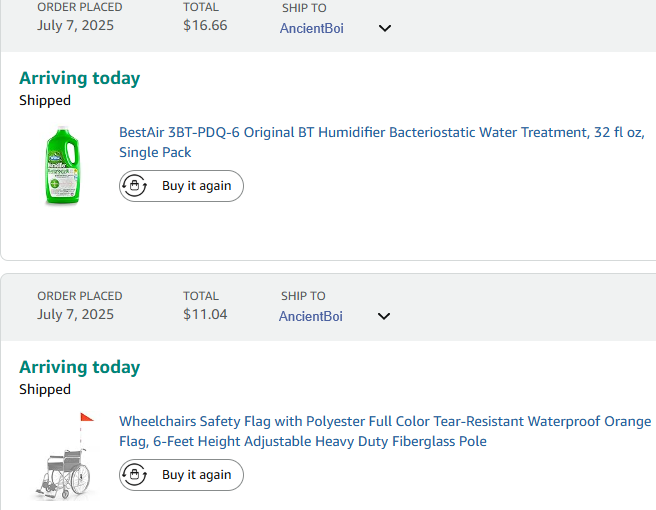Click the Buy it again text for the Wheelchairs Safety Flag
This screenshot has height=510, width=656.
(197, 474)
